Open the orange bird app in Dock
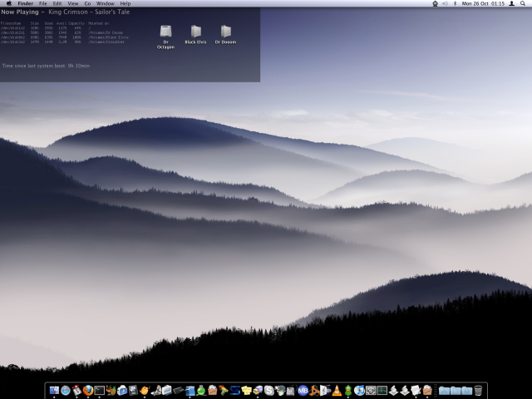The image size is (532, 399). 145,391
